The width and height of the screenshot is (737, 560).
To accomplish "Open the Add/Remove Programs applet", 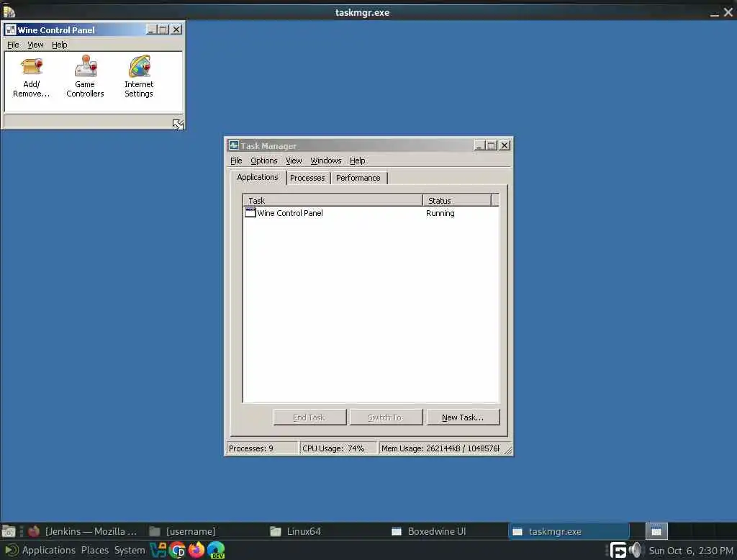I will click(x=31, y=77).
